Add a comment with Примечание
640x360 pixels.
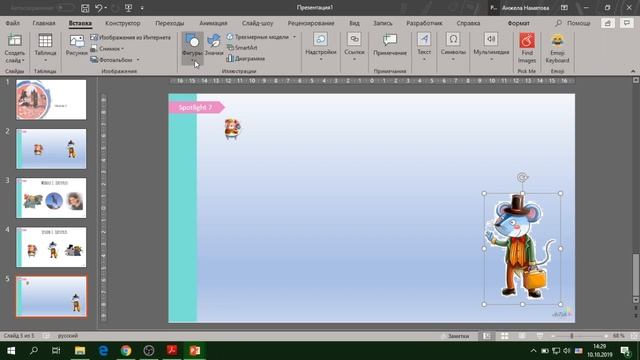(390, 45)
